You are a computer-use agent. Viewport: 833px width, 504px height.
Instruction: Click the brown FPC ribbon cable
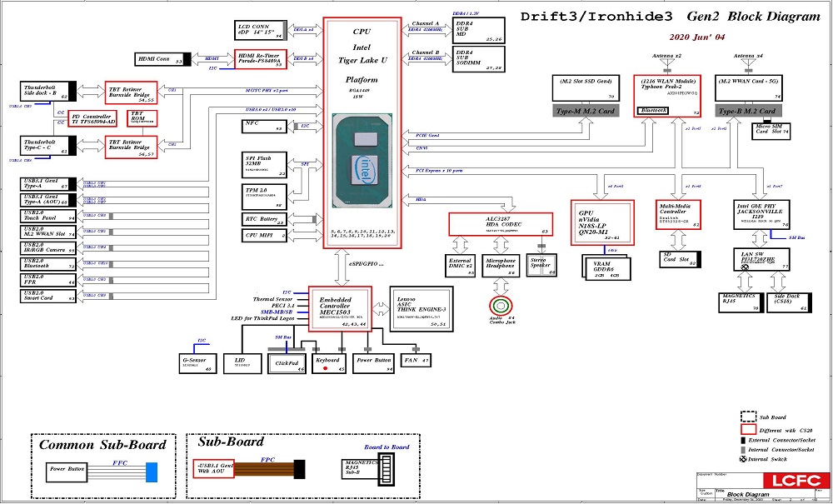264,469
